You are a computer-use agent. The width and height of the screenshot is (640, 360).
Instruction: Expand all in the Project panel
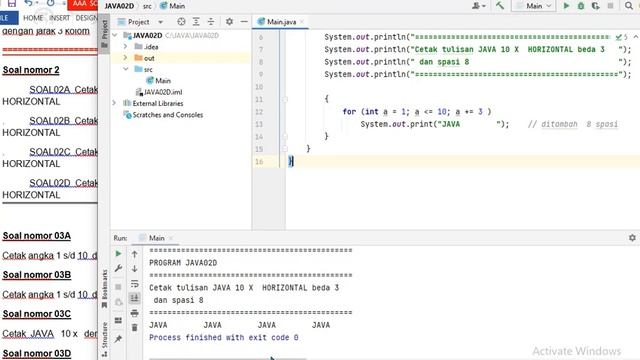tap(196, 22)
